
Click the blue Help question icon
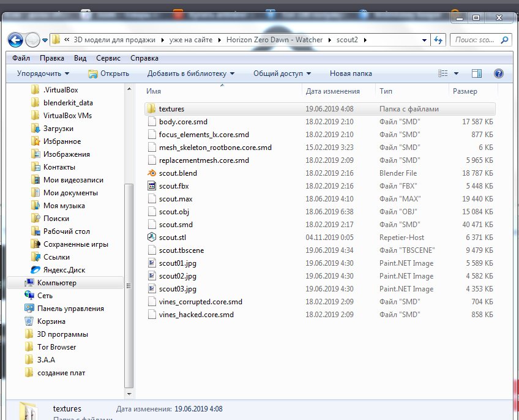[498, 73]
